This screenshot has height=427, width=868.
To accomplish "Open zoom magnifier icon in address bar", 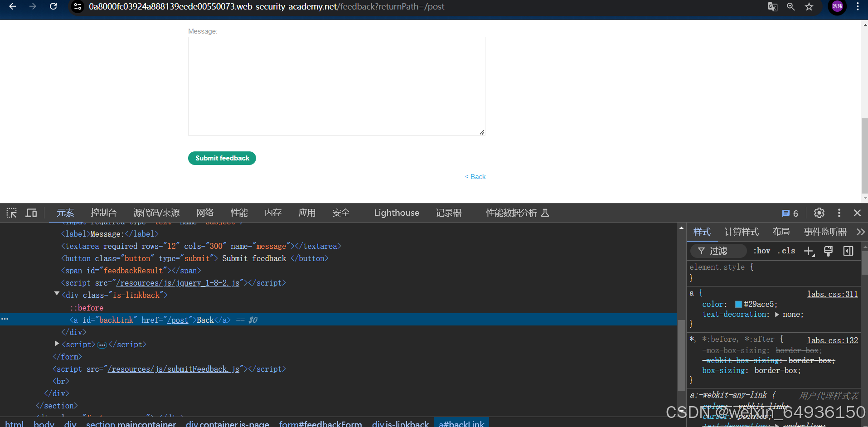I will coord(791,6).
